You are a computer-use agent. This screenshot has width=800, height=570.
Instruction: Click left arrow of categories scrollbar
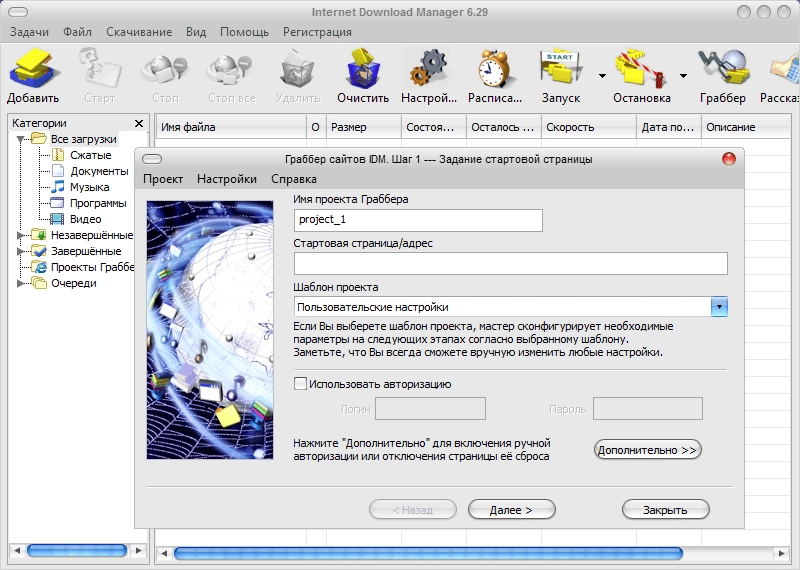click(17, 551)
